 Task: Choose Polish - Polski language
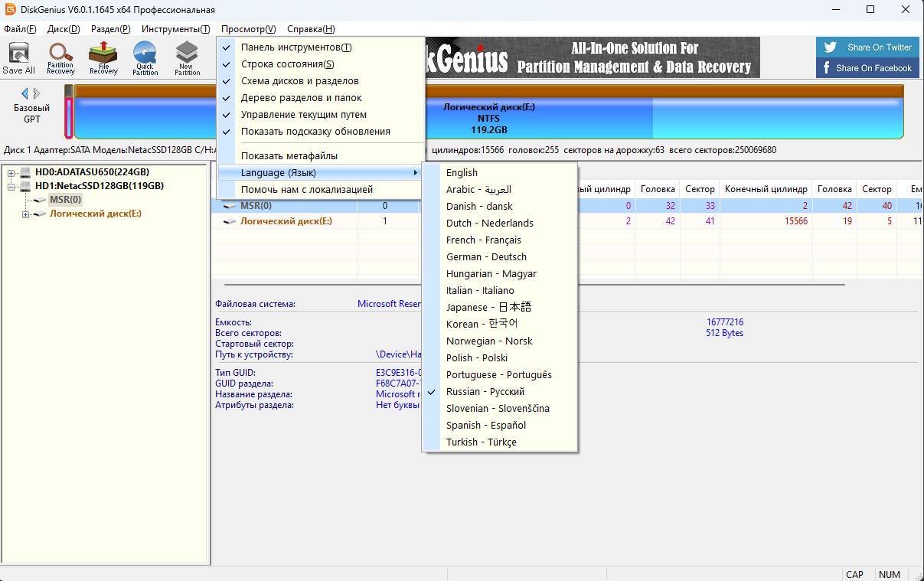coord(500,358)
